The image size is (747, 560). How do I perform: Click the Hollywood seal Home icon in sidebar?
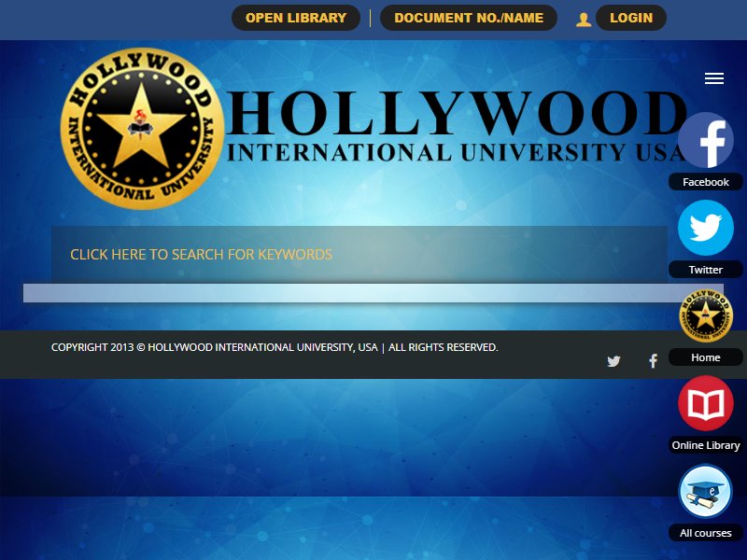tap(706, 315)
